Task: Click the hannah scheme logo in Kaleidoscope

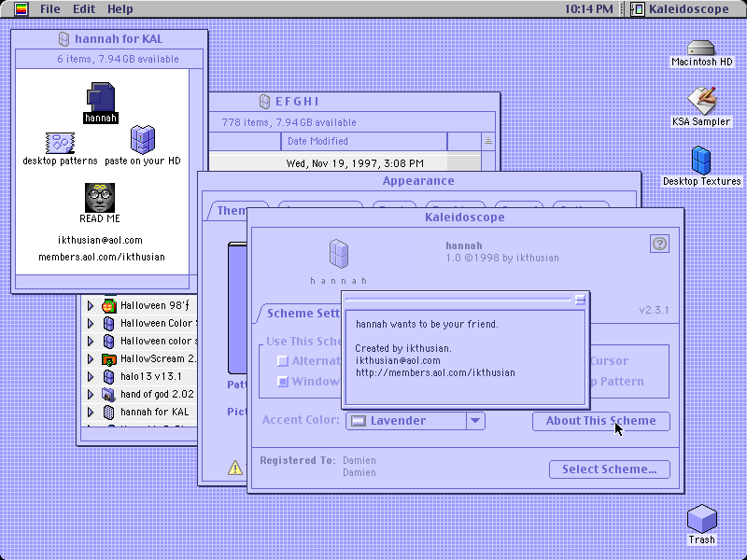Action: click(x=339, y=253)
